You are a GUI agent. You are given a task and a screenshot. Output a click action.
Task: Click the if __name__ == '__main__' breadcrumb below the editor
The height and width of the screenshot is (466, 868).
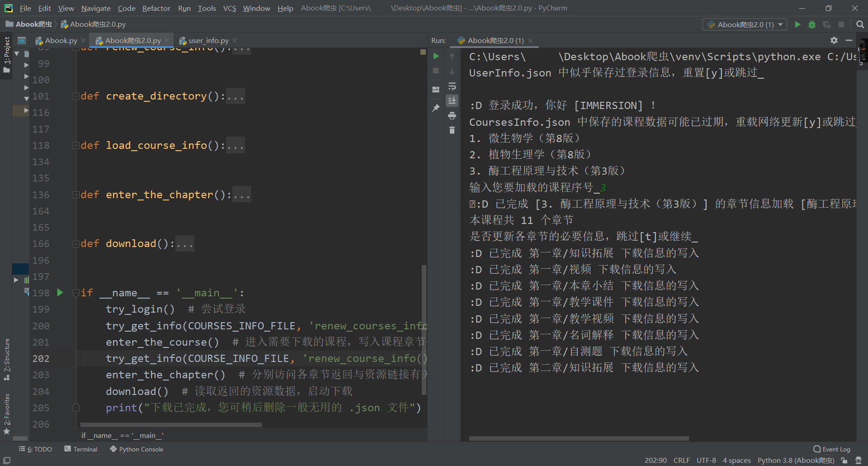click(x=123, y=435)
